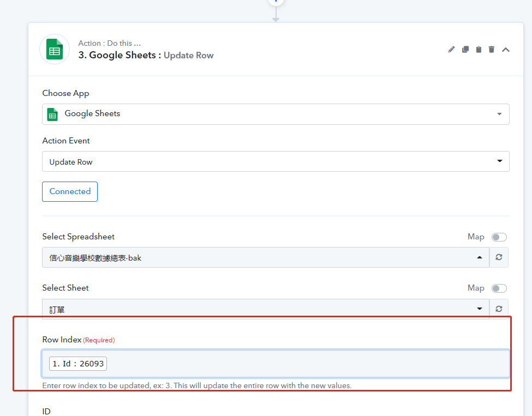This screenshot has height=416, width=532.
Task: Toggle Map switch for Select Sheet
Action: click(499, 288)
